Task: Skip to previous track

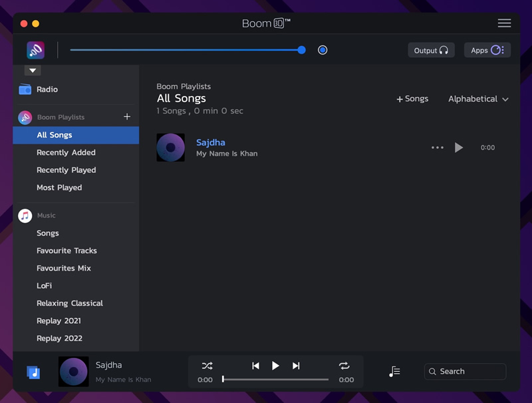Action: tap(255, 366)
